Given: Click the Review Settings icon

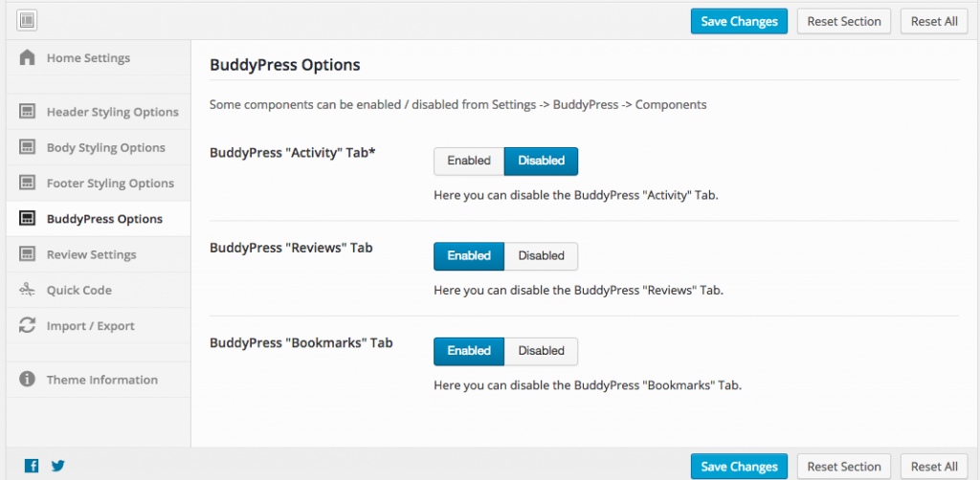Looking at the screenshot, I should (27, 254).
